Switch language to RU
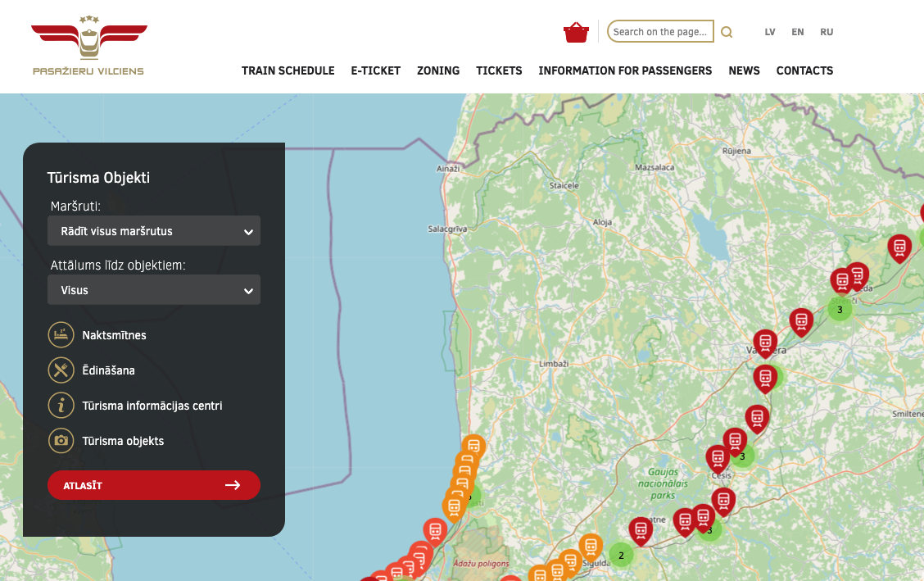 tap(827, 32)
